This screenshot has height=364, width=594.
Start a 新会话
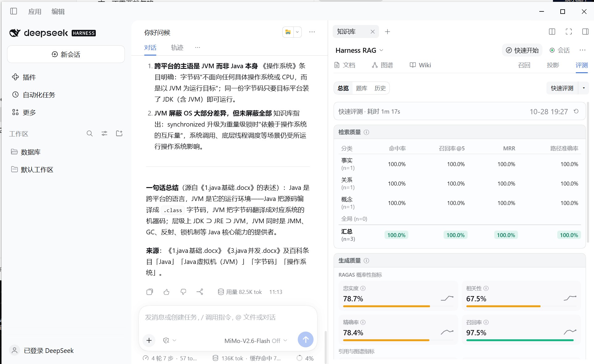click(x=66, y=54)
